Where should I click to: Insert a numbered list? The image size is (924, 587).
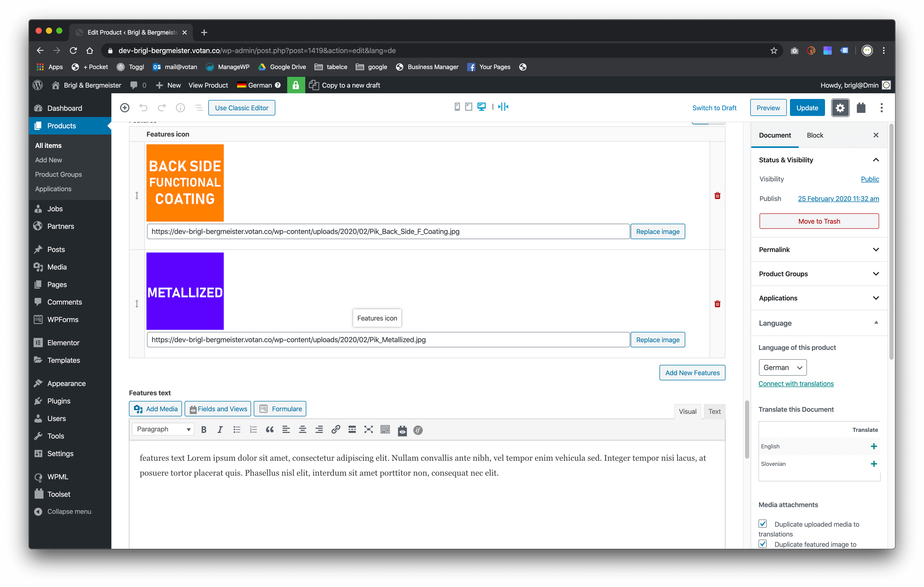[x=253, y=430]
